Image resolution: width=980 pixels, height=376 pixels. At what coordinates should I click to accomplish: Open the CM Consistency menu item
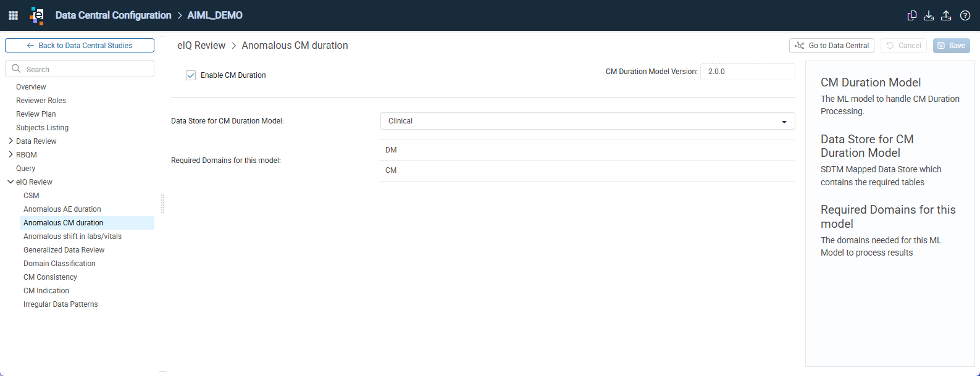coord(50,277)
